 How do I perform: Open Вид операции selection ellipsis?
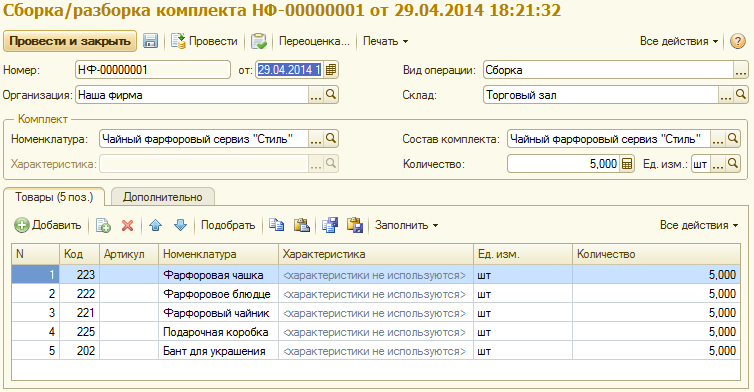pyautogui.click(x=741, y=70)
